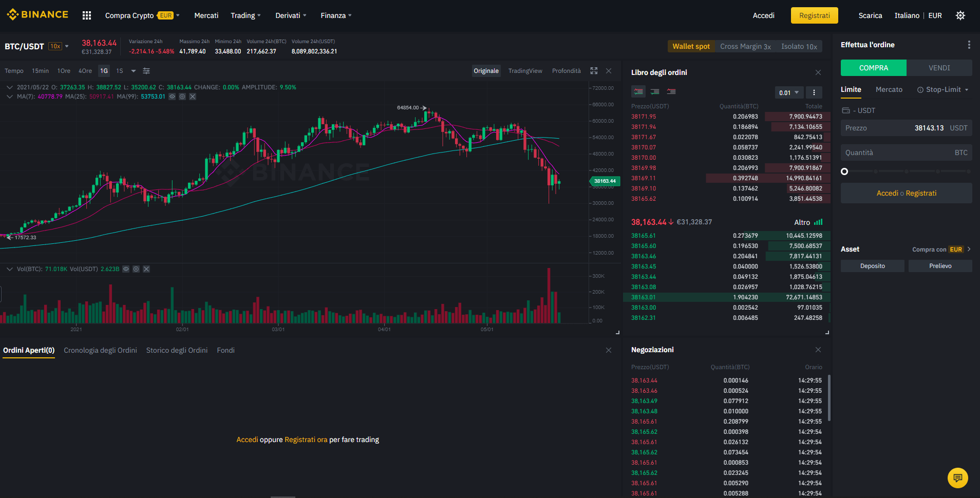
Task: Open the settings gear in top bar
Action: point(960,15)
